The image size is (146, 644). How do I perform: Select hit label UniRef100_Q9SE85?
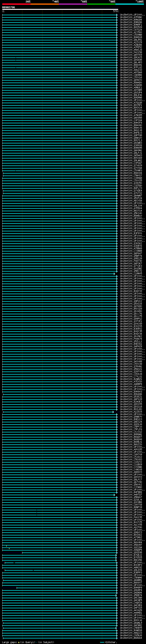[x=131, y=60]
